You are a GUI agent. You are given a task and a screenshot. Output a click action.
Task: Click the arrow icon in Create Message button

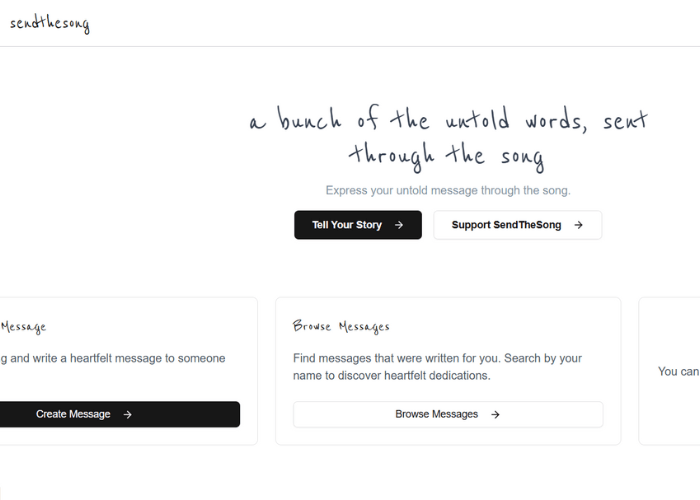click(x=127, y=414)
